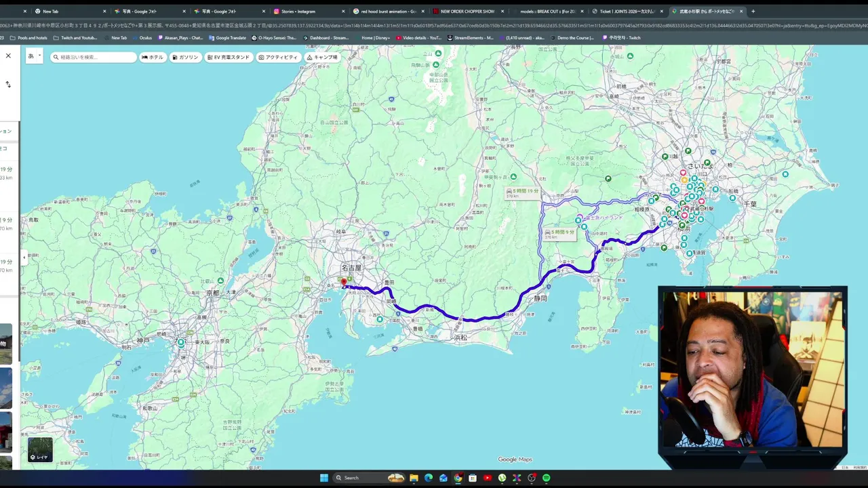The width and height of the screenshot is (868, 488).
Task: Swap start and destination arrows
Action: (x=8, y=85)
